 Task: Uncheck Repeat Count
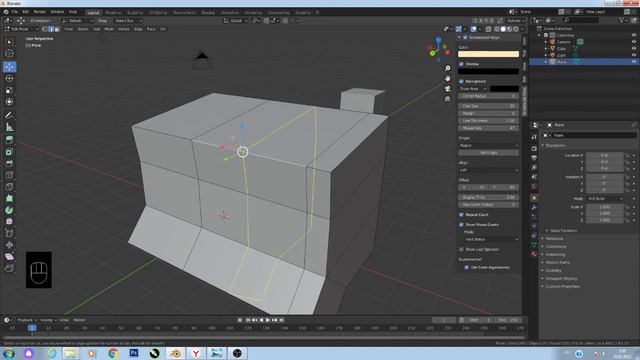[x=461, y=214]
